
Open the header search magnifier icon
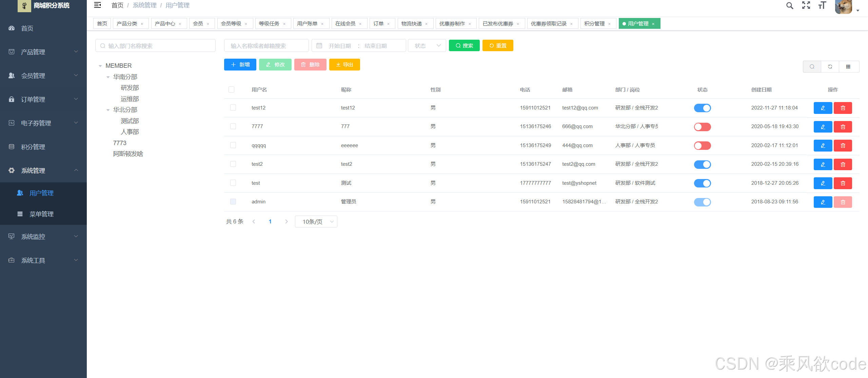pyautogui.click(x=790, y=5)
